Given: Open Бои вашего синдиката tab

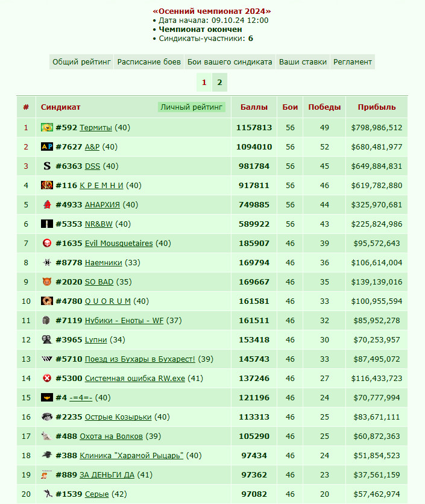Looking at the screenshot, I should tap(230, 62).
